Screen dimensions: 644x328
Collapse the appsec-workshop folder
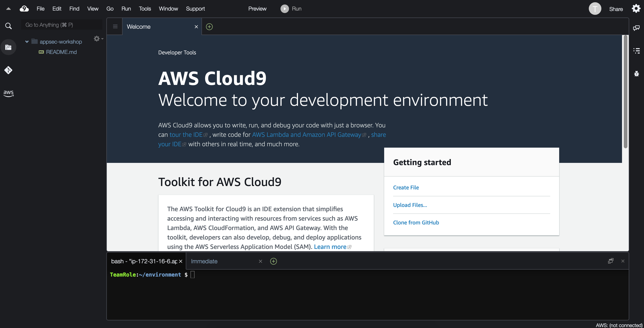[27, 42]
